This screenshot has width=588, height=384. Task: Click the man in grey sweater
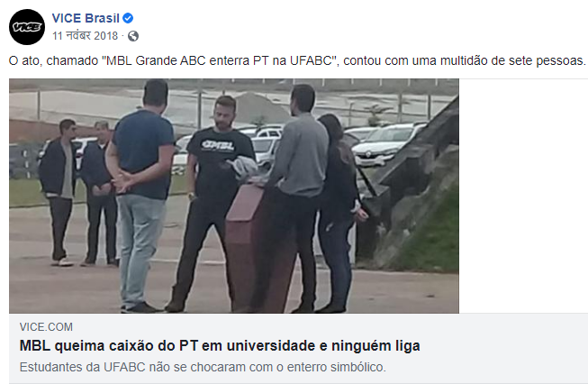coord(298,196)
